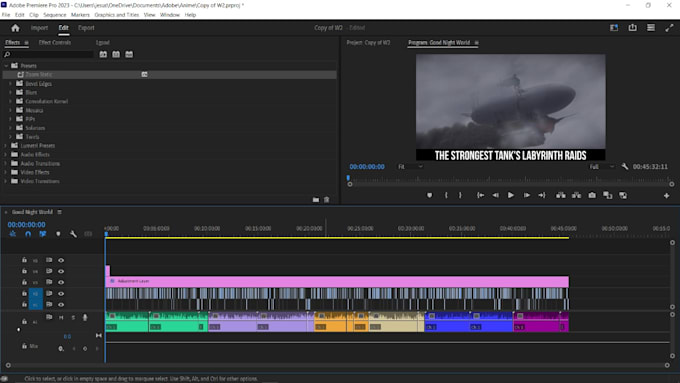Hide the V3 track with its eye icon
Screen dimensions: 680x383
click(61, 282)
